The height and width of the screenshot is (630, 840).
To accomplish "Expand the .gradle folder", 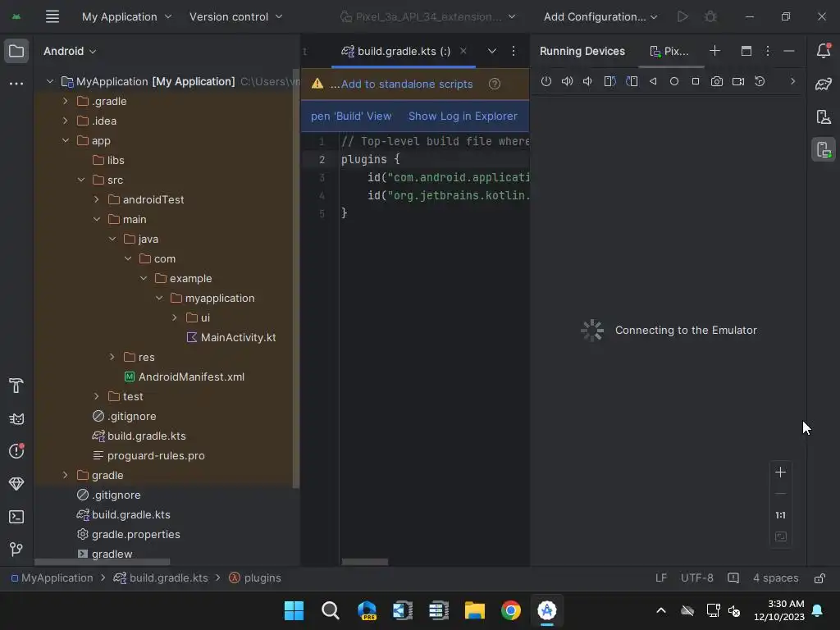I will click(x=66, y=101).
